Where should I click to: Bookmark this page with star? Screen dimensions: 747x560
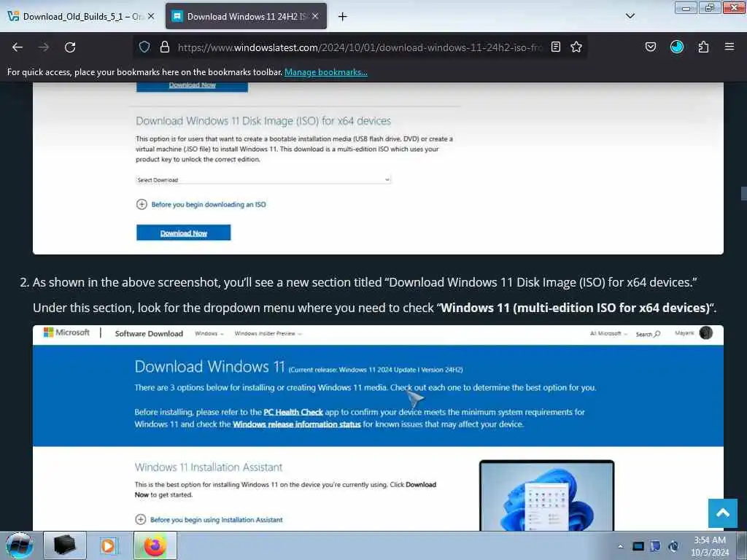[x=576, y=47]
